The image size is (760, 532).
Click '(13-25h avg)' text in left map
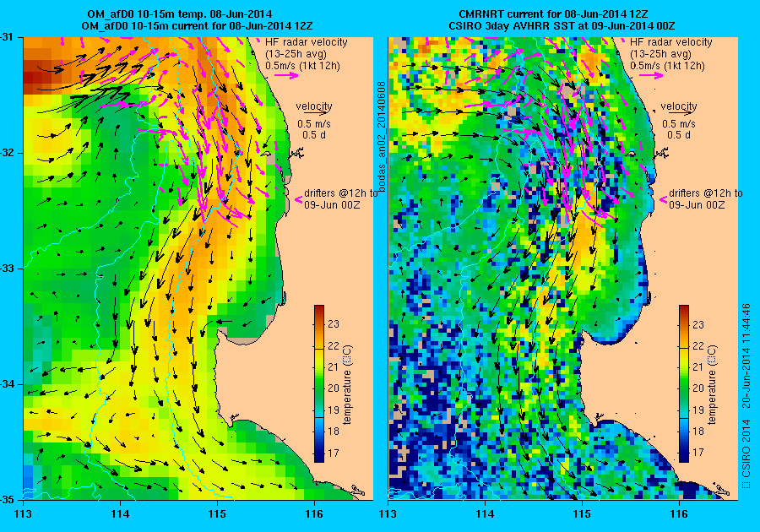[x=296, y=54]
